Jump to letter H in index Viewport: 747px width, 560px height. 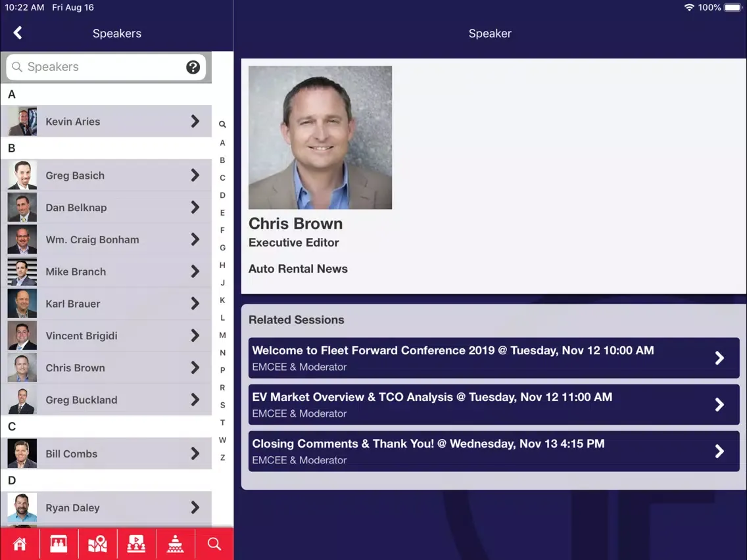(x=222, y=266)
